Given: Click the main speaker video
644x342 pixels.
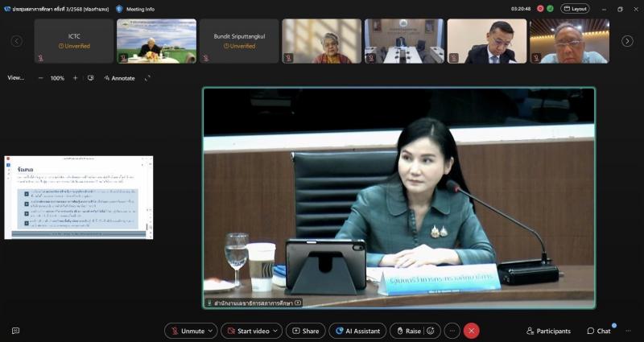Looking at the screenshot, I should 398,198.
